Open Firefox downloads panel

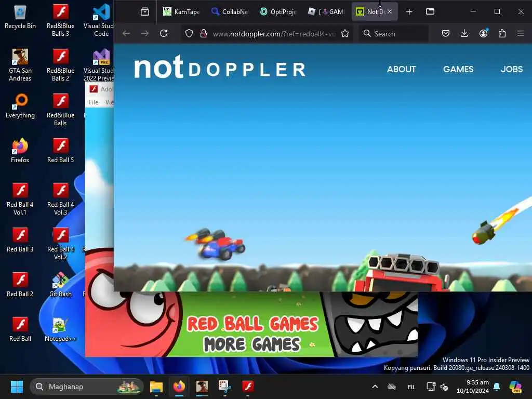(x=464, y=33)
